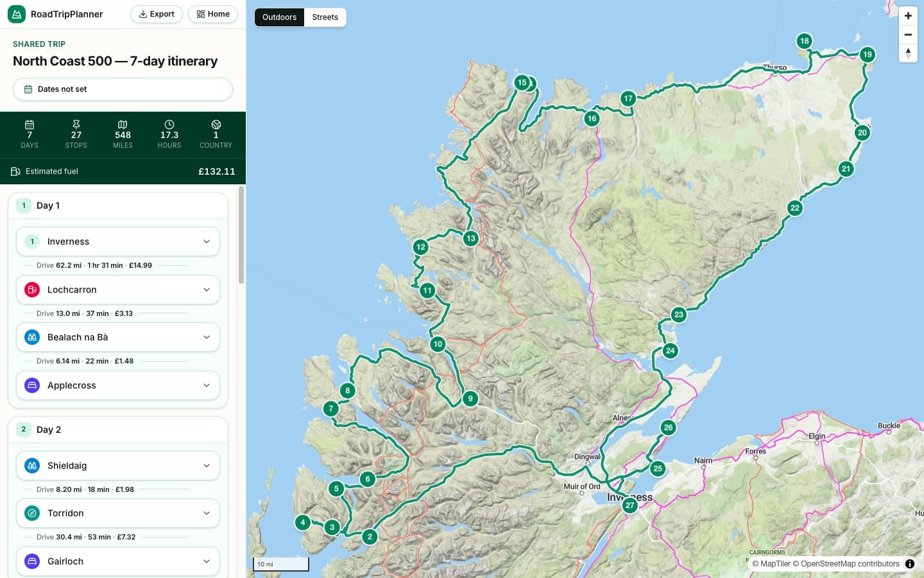The height and width of the screenshot is (578, 924).
Task: Click the RoadTripPlanner logo icon
Action: [17, 14]
